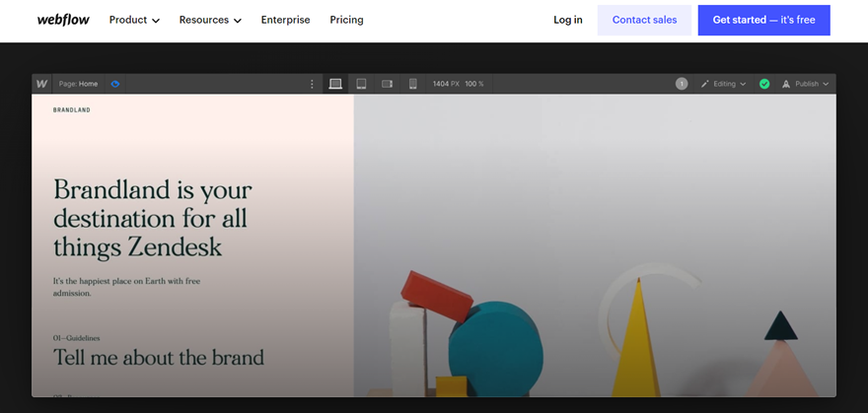Screen dimensions: 868x413
Task: Click the Contact sales button
Action: pos(644,20)
